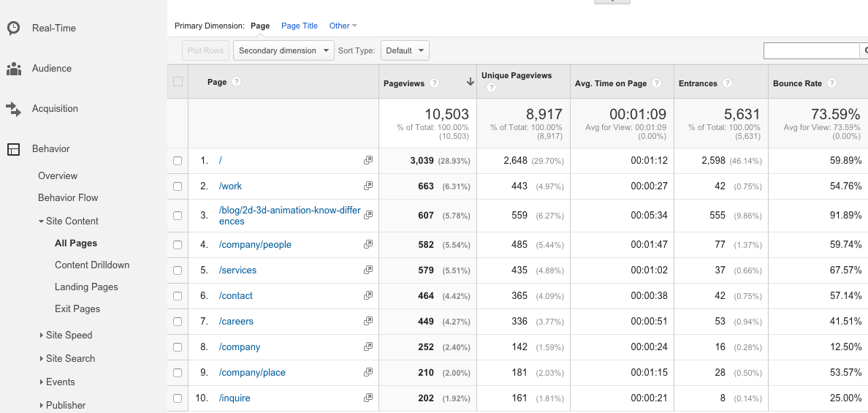868x413 pixels.
Task: Open the /company/people page link
Action: pos(255,245)
